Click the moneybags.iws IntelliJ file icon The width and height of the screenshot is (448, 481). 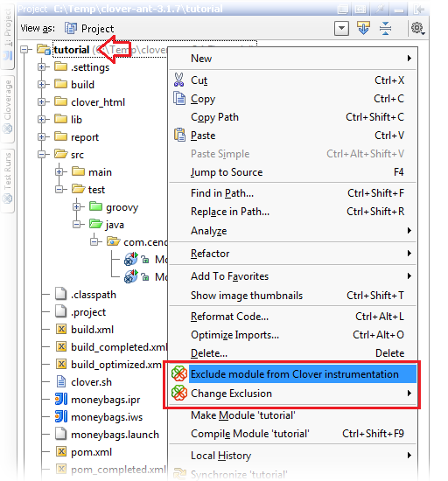61,416
